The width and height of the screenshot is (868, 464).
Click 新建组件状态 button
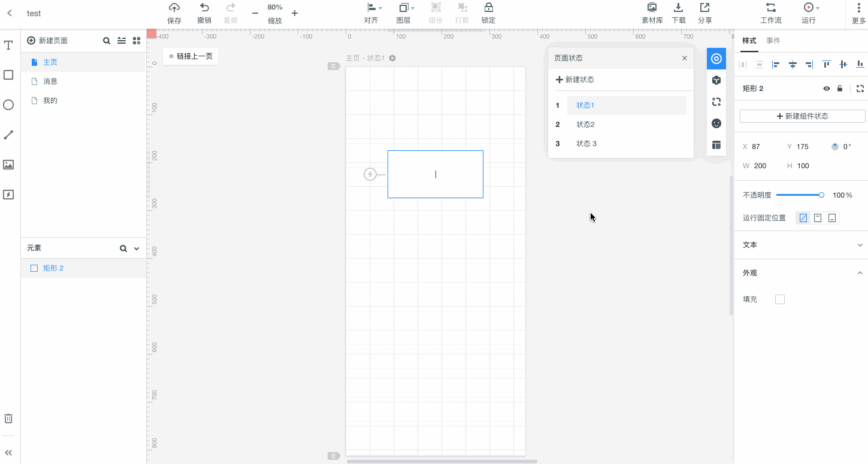[803, 116]
